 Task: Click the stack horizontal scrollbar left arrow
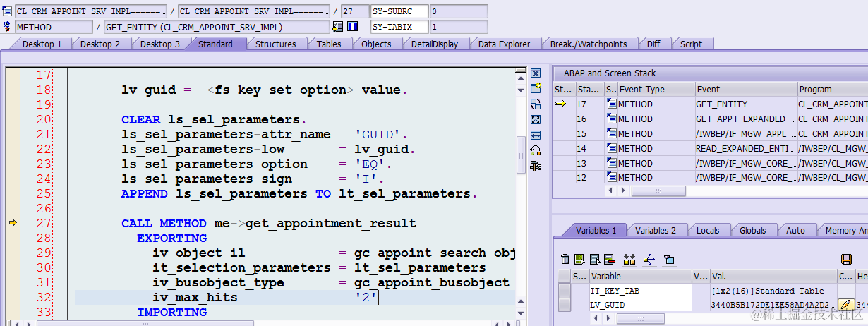point(610,191)
